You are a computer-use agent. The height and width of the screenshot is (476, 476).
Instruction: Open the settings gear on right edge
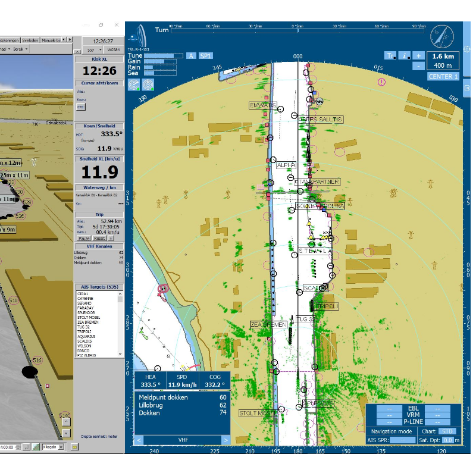click(x=466, y=49)
